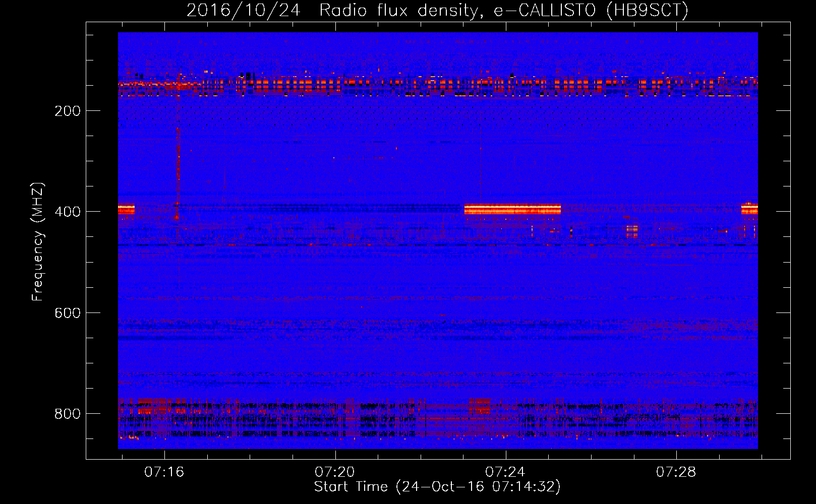Click the vertical red burst streak near 07:16

[178, 174]
